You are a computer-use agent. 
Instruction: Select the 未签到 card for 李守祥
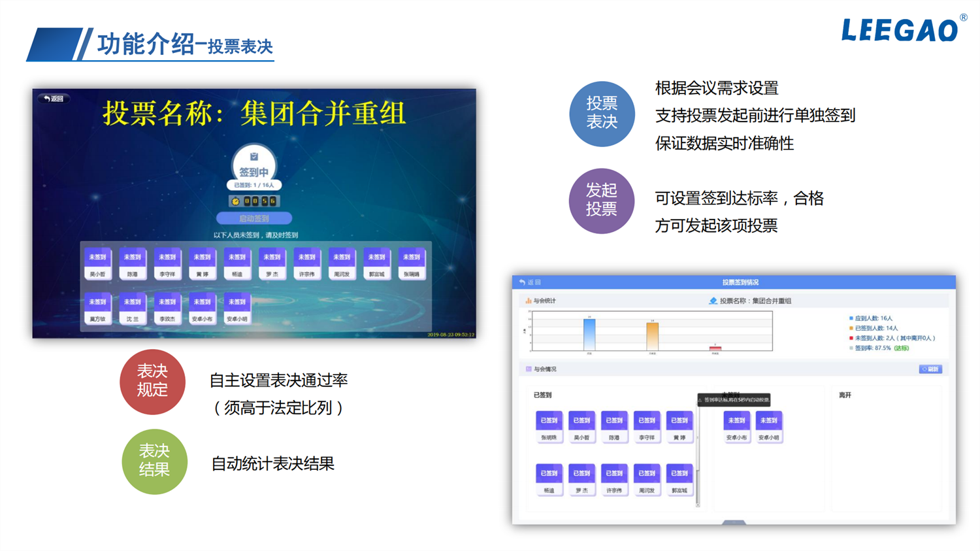167,263
